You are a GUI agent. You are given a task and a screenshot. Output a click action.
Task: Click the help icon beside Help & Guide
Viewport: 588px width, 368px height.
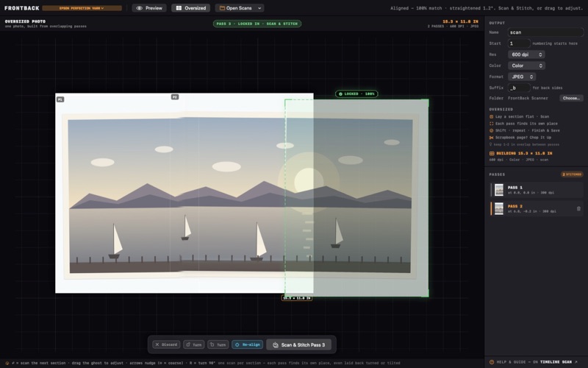pos(492,362)
